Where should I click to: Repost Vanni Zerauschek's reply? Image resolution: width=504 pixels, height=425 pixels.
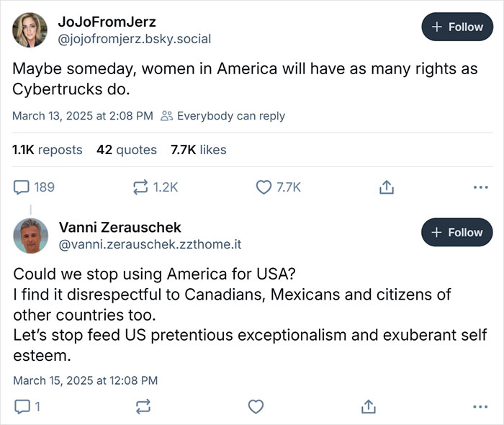[143, 407]
